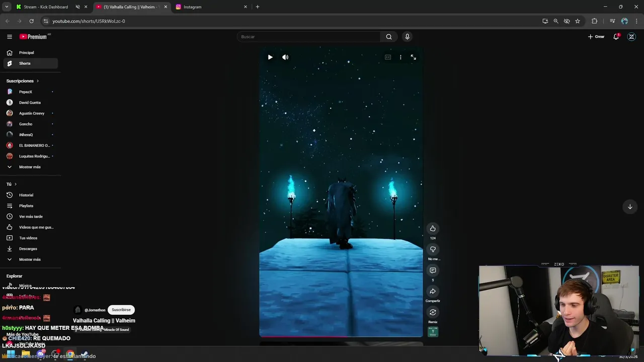The width and height of the screenshot is (644, 362).
Task: Expand the Tú section
Action: [x=11, y=184]
